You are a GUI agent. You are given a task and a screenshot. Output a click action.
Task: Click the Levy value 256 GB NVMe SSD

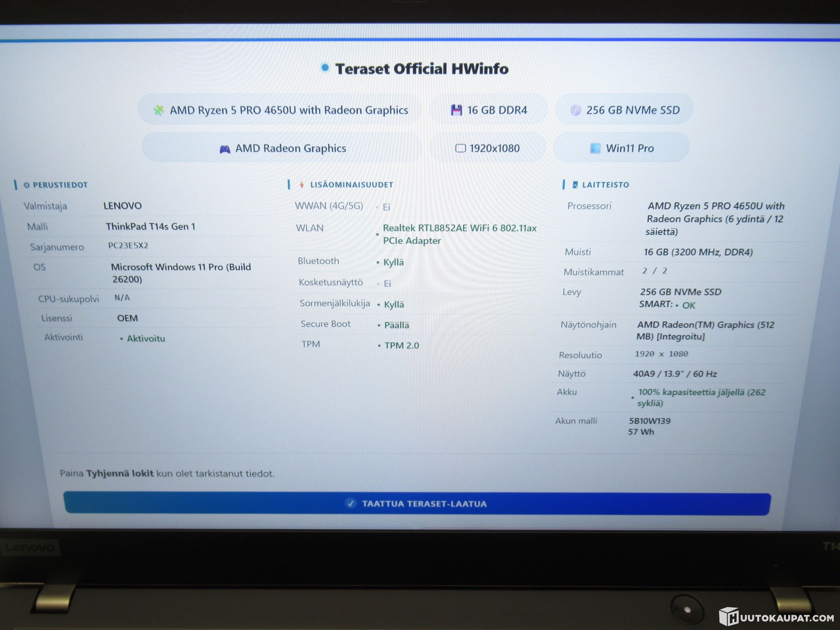coord(681,292)
